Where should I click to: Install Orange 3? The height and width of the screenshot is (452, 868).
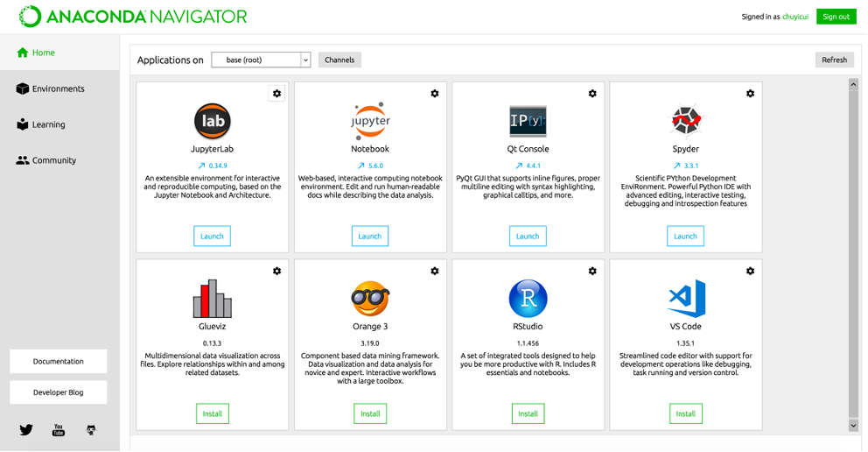[x=370, y=413]
